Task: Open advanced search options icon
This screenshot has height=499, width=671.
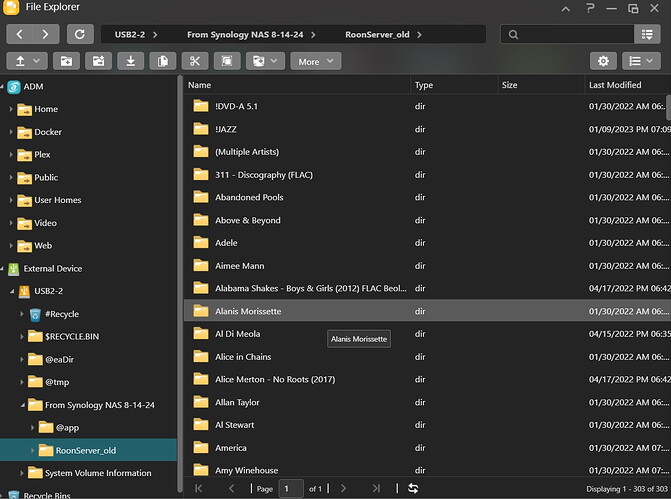Action: 647,35
